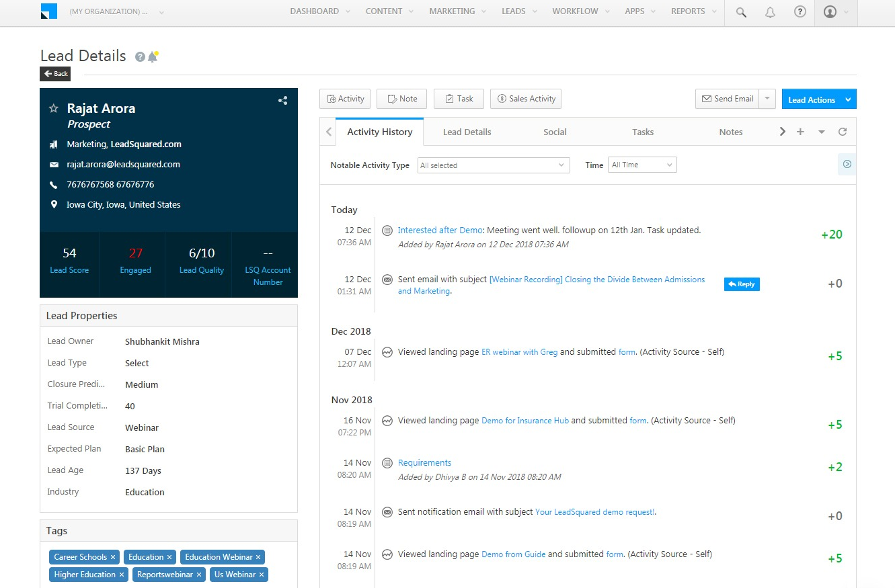
Task: Star the lead Rajat Arora
Action: pyautogui.click(x=54, y=108)
